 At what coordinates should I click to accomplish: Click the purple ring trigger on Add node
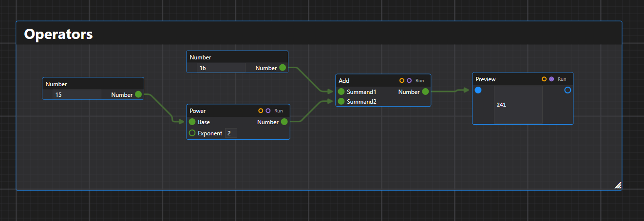tap(409, 80)
